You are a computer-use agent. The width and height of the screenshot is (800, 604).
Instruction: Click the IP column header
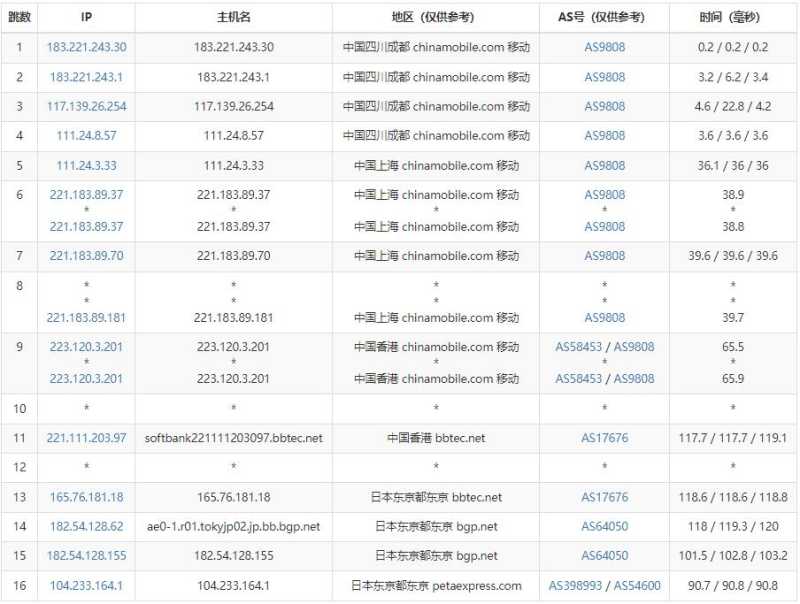[x=86, y=17]
